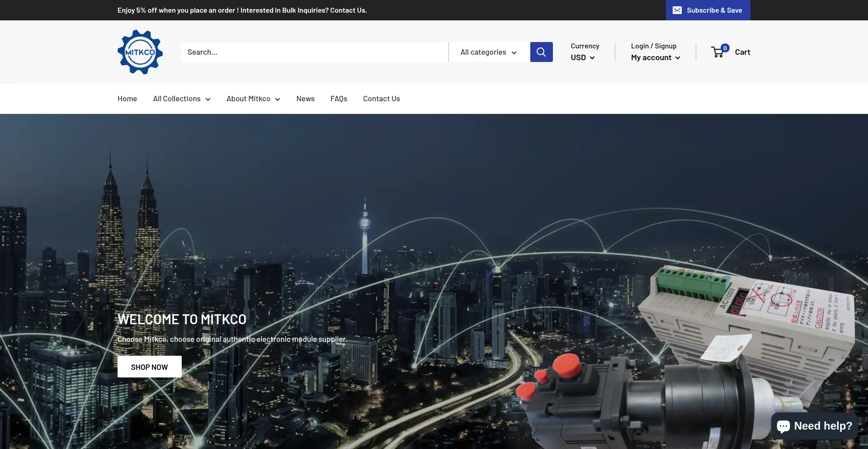
Task: Click the 'Choose Mitkco, choose original' tagline
Action: click(x=232, y=339)
